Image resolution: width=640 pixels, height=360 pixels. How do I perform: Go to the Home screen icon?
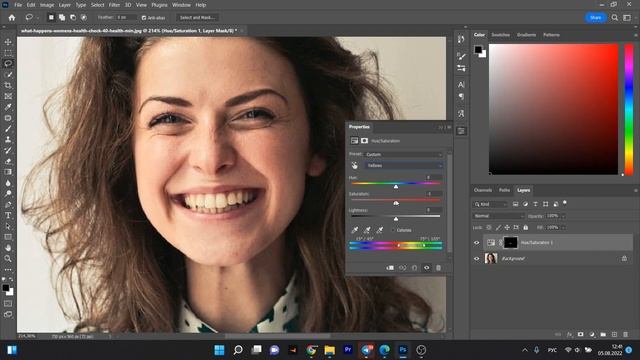pyautogui.click(x=11, y=18)
